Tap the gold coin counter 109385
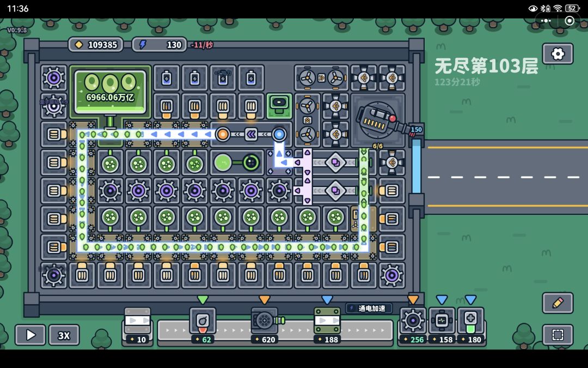The width and height of the screenshot is (588, 368). 96,45
